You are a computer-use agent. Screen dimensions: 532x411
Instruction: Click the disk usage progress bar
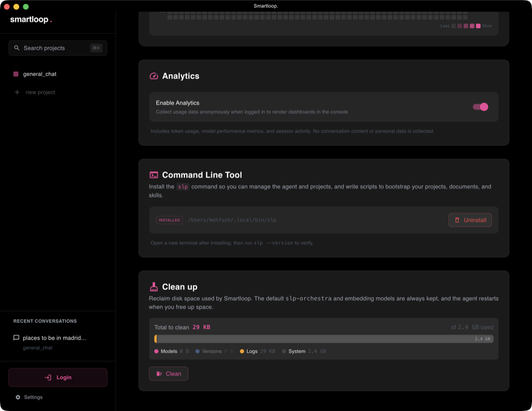324,339
